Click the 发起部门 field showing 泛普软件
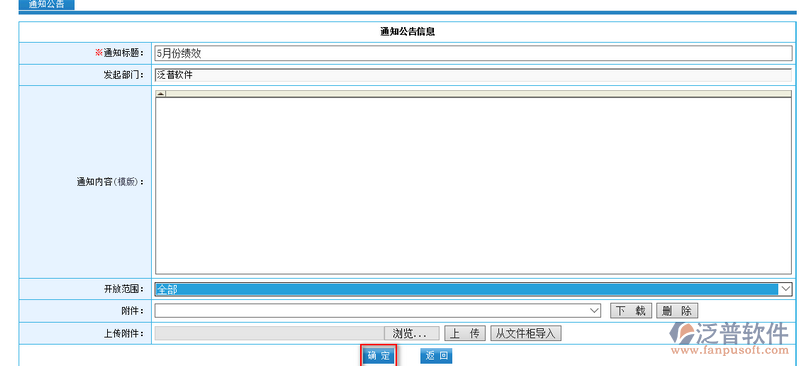 (473, 75)
